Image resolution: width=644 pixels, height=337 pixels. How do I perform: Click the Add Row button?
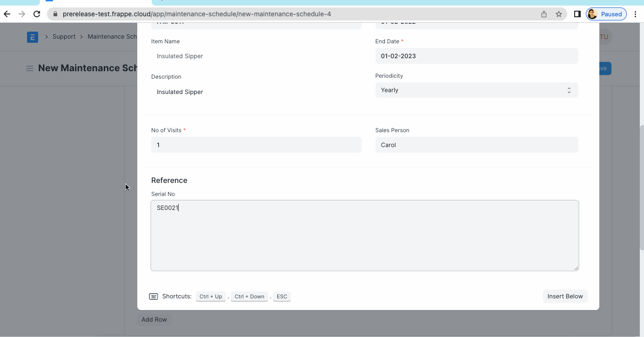[x=154, y=320]
